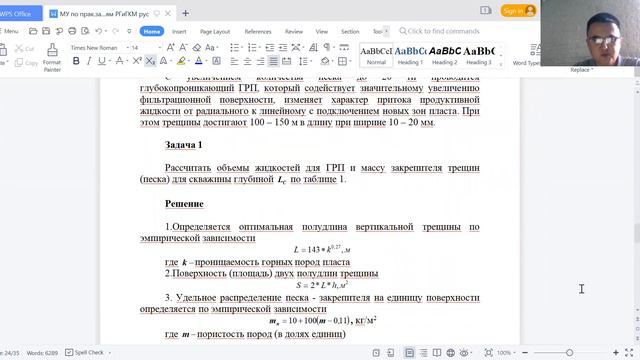Apply yellow text highlight color

click(x=181, y=61)
